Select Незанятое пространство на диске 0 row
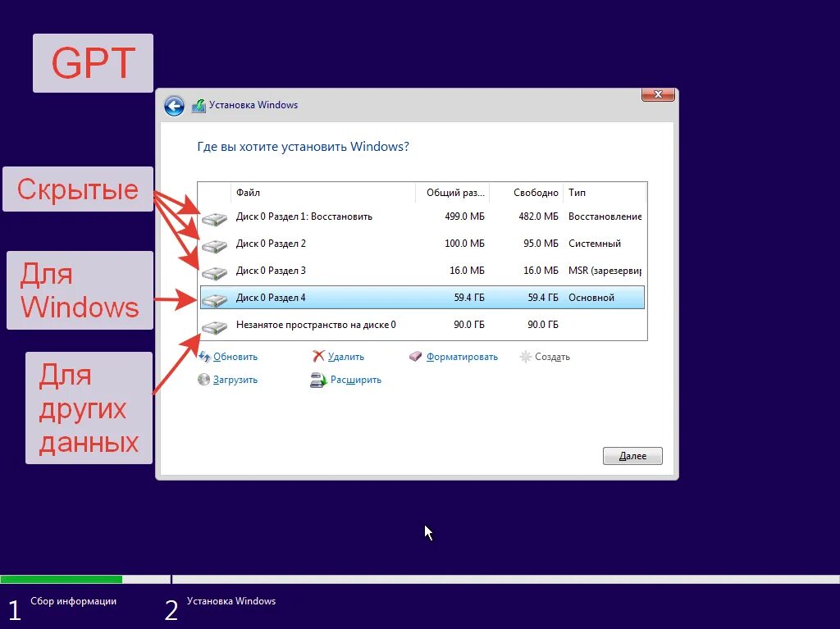 pyautogui.click(x=422, y=325)
